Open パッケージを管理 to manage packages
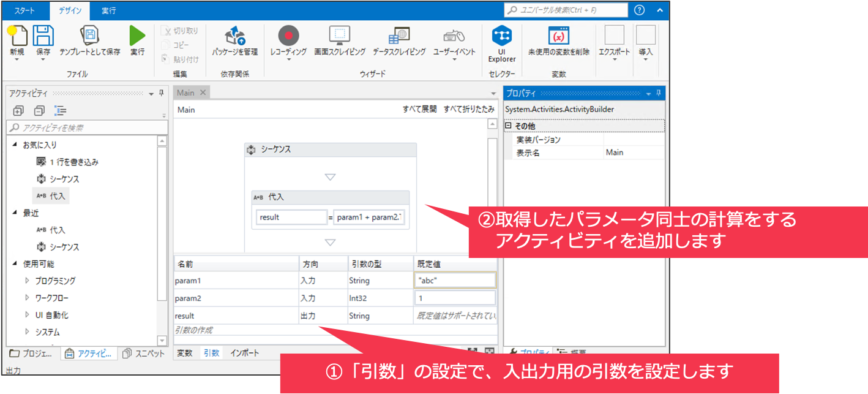The image size is (868, 394). coord(235,43)
